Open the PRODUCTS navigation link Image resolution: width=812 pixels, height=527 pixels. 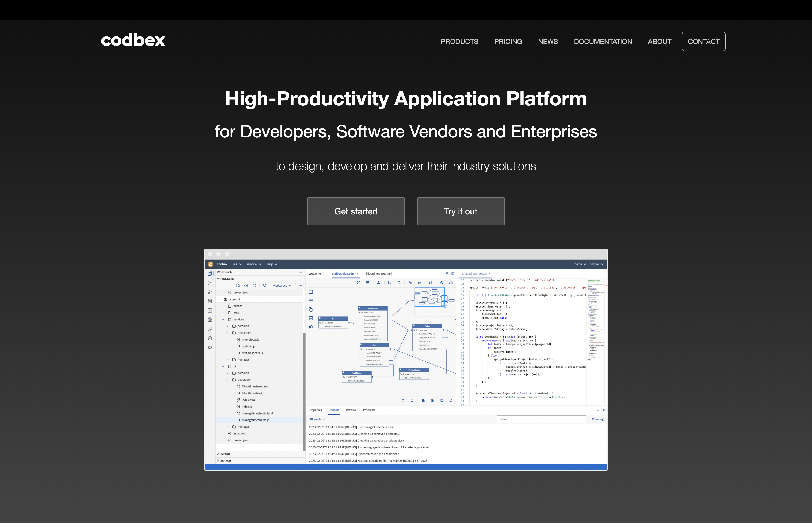(459, 42)
